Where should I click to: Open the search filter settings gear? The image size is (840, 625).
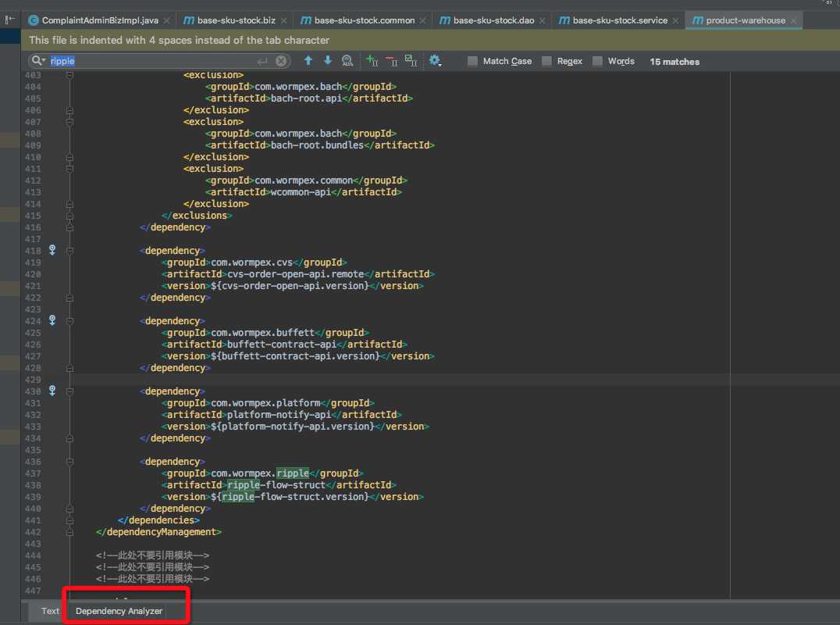435,61
